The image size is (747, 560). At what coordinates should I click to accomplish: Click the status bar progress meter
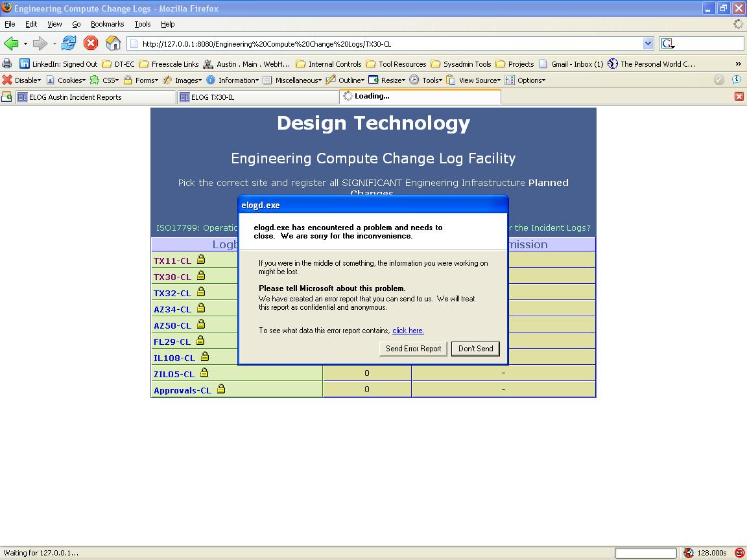tap(646, 553)
